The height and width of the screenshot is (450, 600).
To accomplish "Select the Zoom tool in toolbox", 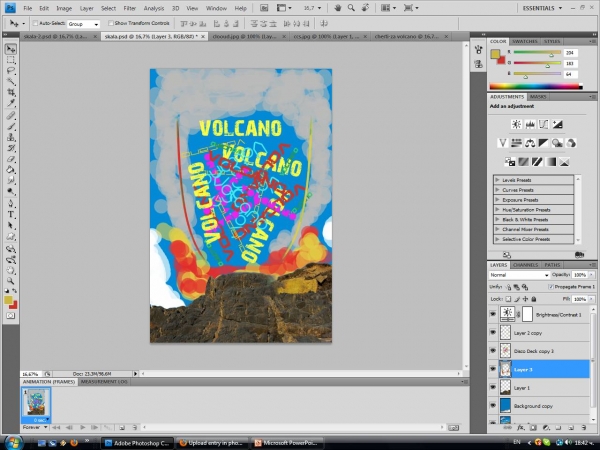I will pyautogui.click(x=11, y=281).
